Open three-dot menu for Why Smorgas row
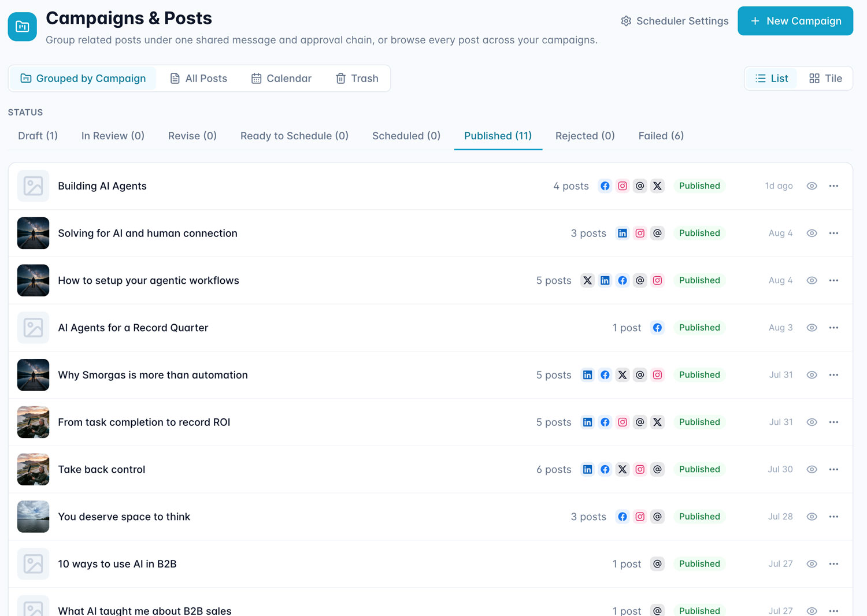867x616 pixels. [x=833, y=375]
